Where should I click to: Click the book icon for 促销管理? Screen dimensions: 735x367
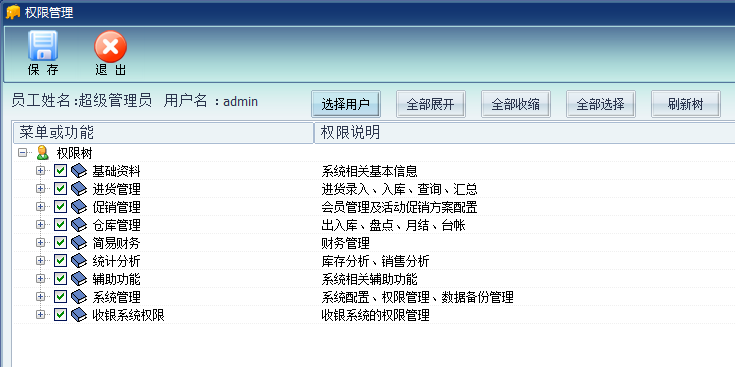click(79, 207)
